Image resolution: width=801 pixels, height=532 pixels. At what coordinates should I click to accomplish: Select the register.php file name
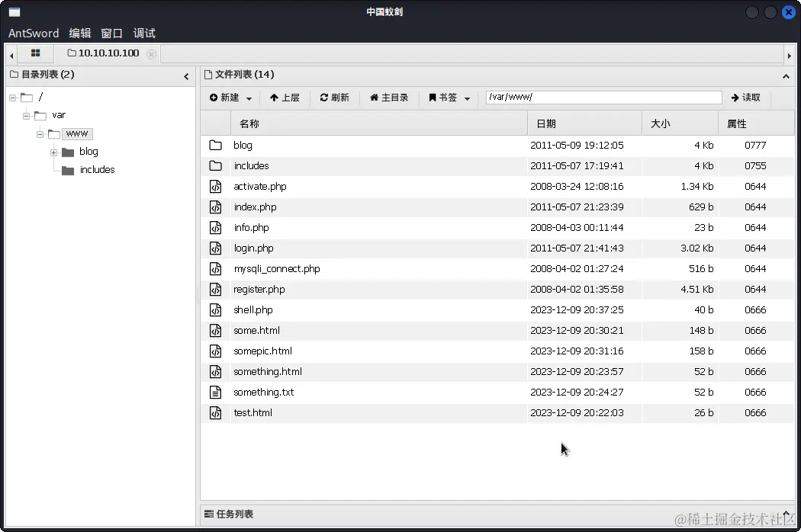point(259,290)
